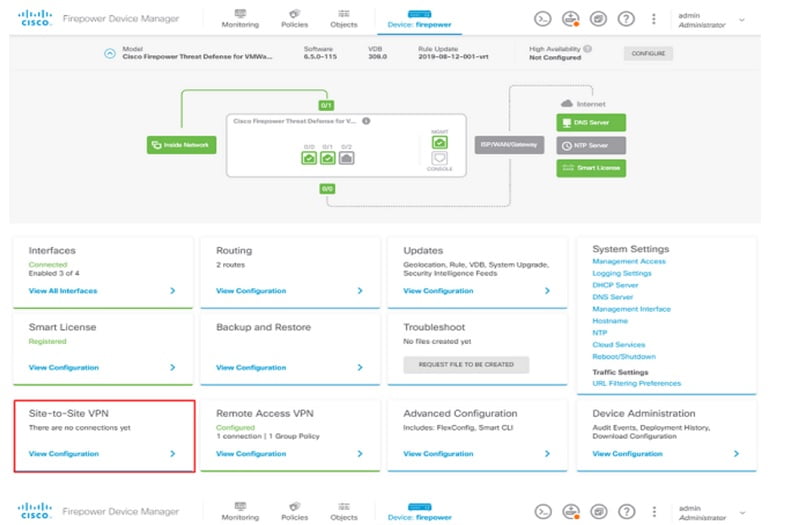Click the chevron on Site-to-Site VPN card
This screenshot has height=525, width=800.
pyautogui.click(x=172, y=454)
